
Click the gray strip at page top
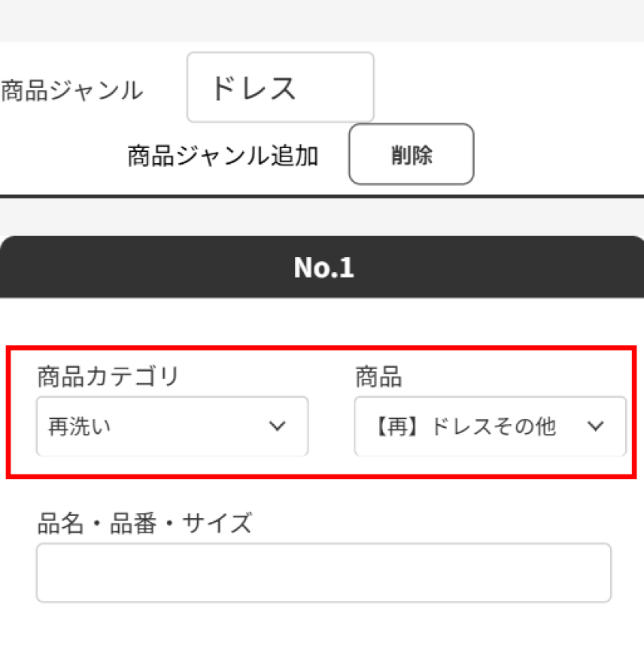point(322,20)
